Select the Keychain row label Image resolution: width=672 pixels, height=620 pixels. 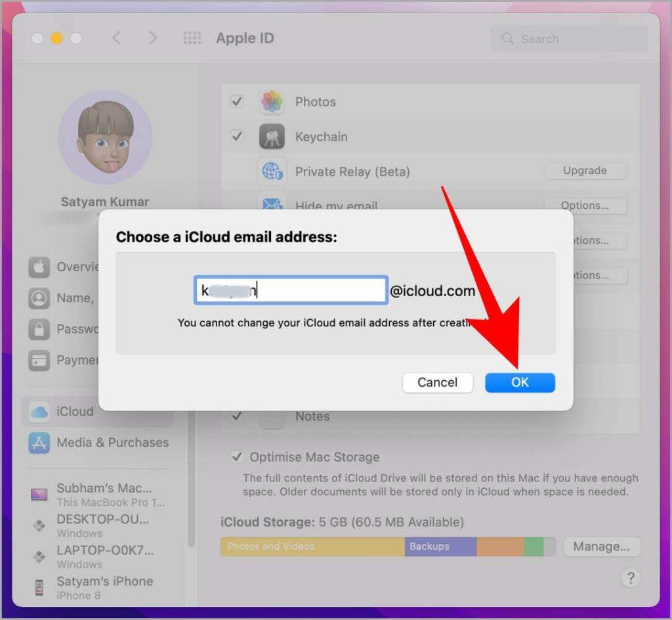(322, 137)
